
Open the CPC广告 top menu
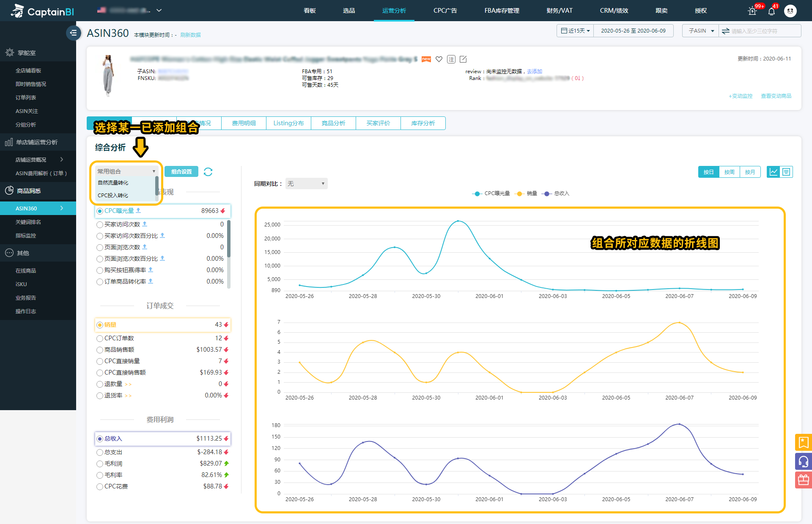445,11
